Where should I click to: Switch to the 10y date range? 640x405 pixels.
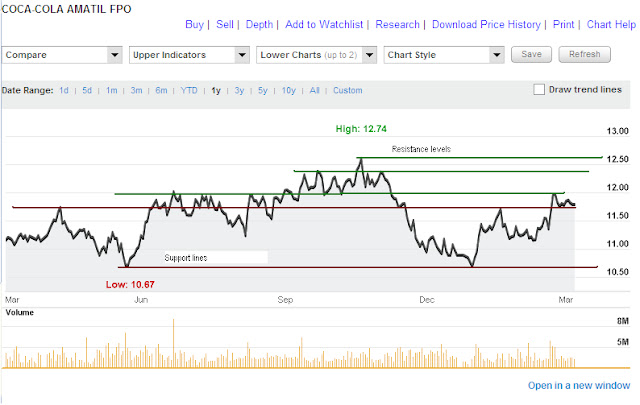(x=289, y=90)
